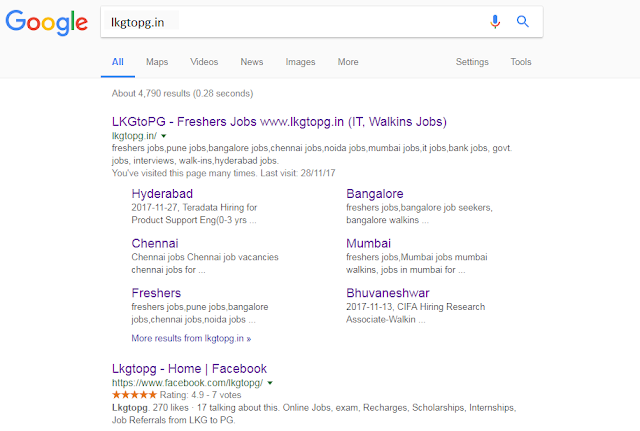
Task: Open the Freshers sitelink
Action: 156,293
